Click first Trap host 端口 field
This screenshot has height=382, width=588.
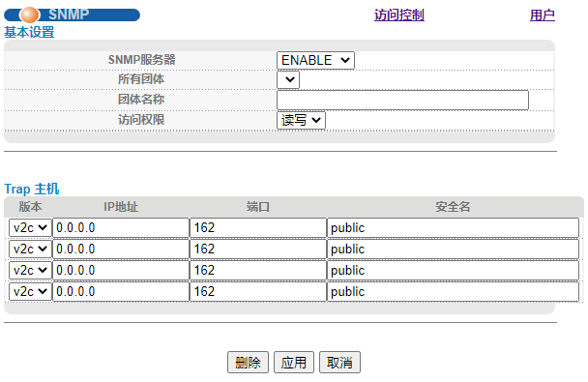coord(258,227)
